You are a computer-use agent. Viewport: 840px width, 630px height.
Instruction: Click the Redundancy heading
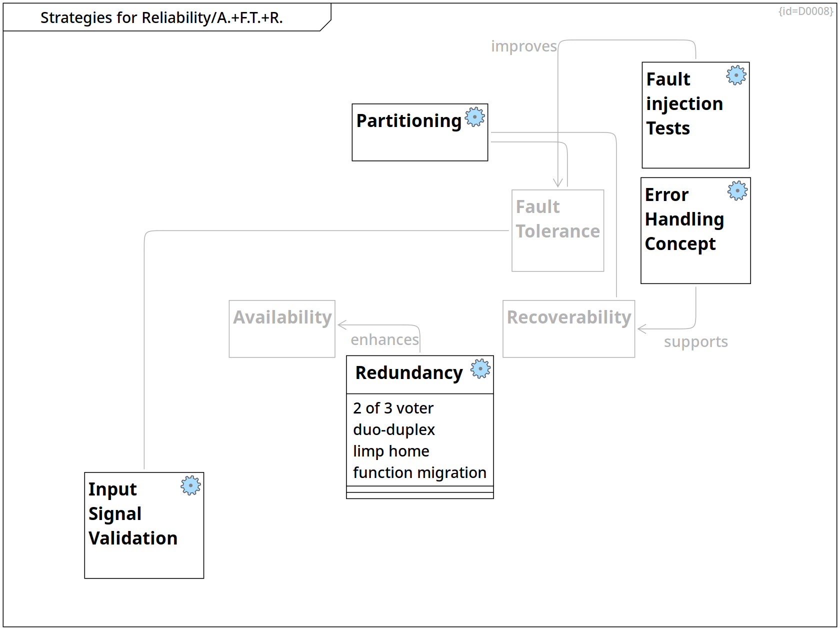(x=408, y=373)
